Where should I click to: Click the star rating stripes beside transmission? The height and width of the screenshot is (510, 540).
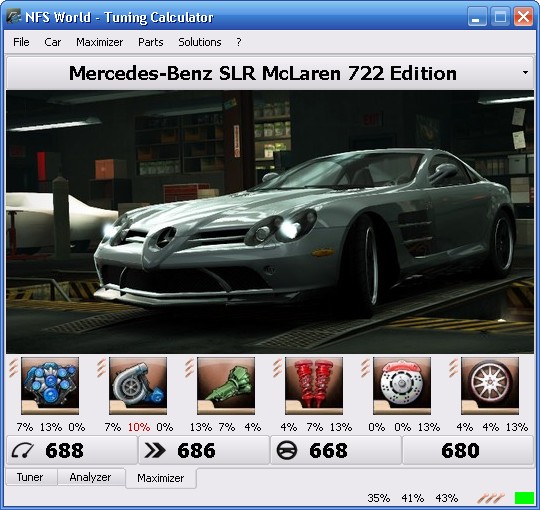189,368
